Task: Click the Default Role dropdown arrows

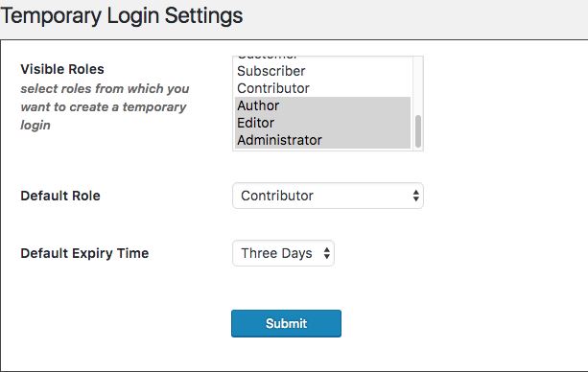Action: pyautogui.click(x=416, y=196)
